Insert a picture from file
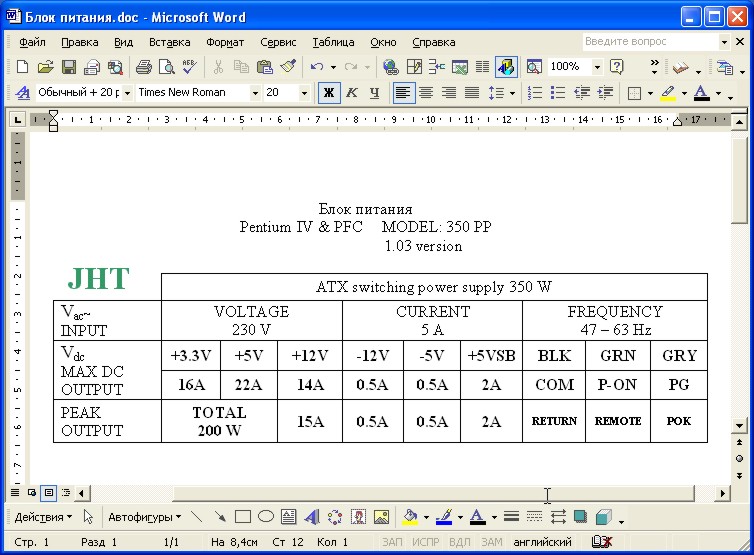This screenshot has width=754, height=555. coord(381,517)
